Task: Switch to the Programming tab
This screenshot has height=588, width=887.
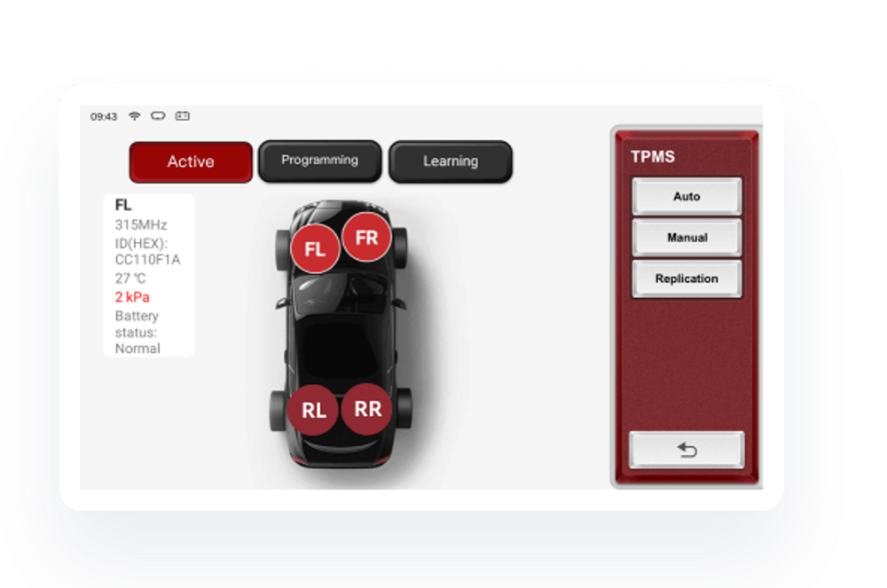Action: pos(319,161)
